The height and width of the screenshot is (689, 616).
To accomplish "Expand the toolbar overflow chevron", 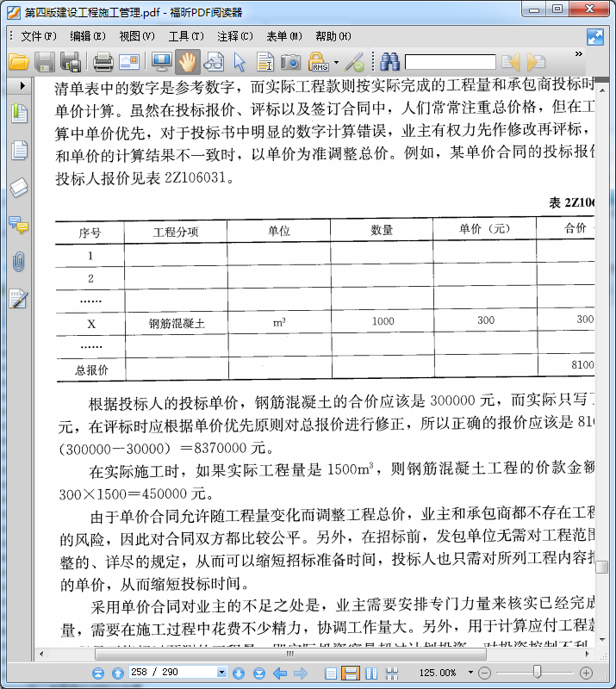I will click(579, 53).
